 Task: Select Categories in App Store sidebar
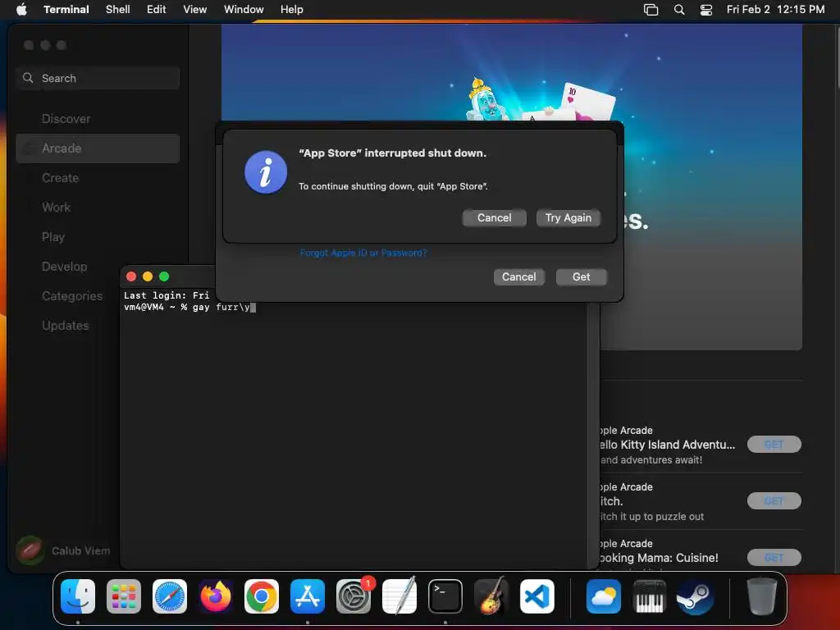point(67,295)
